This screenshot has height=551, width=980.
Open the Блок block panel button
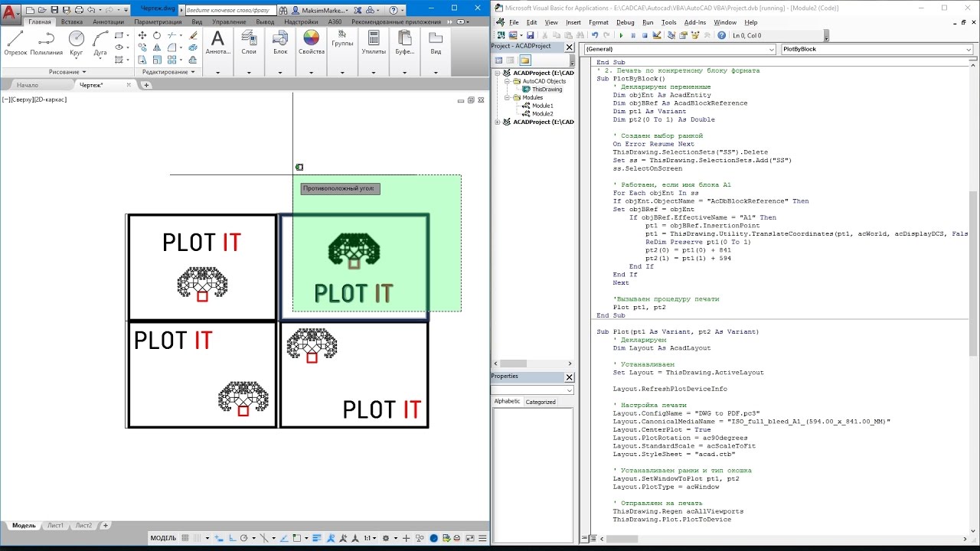point(280,43)
